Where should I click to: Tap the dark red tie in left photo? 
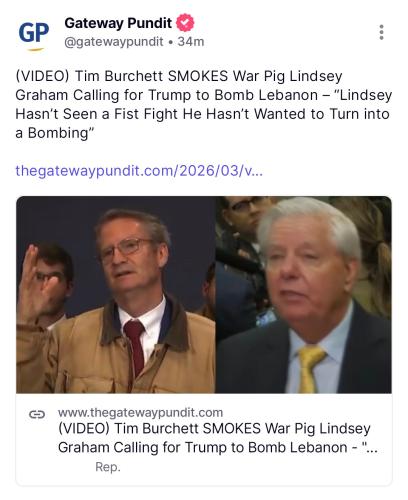[135, 345]
